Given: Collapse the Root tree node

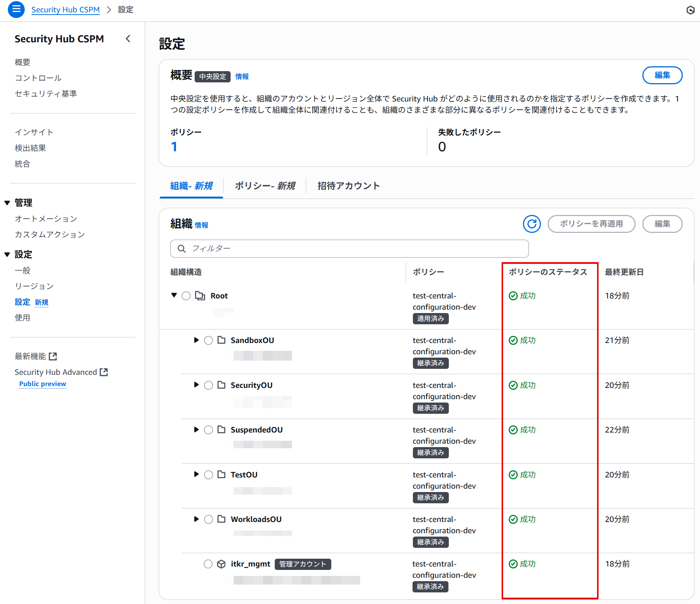Looking at the screenshot, I should click(174, 295).
